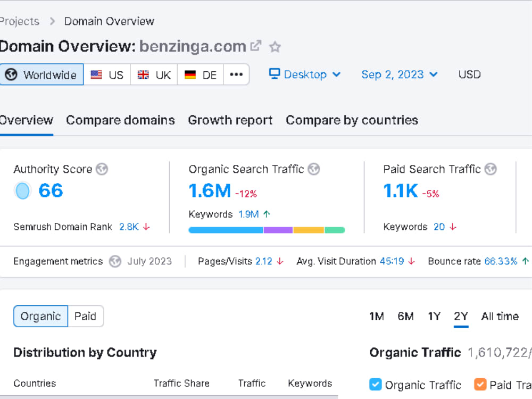Click the Countries column header
The width and height of the screenshot is (532, 399).
point(35,383)
